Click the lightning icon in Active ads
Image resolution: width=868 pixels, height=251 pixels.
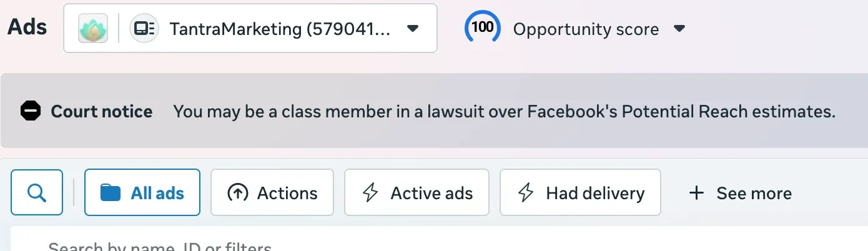370,193
